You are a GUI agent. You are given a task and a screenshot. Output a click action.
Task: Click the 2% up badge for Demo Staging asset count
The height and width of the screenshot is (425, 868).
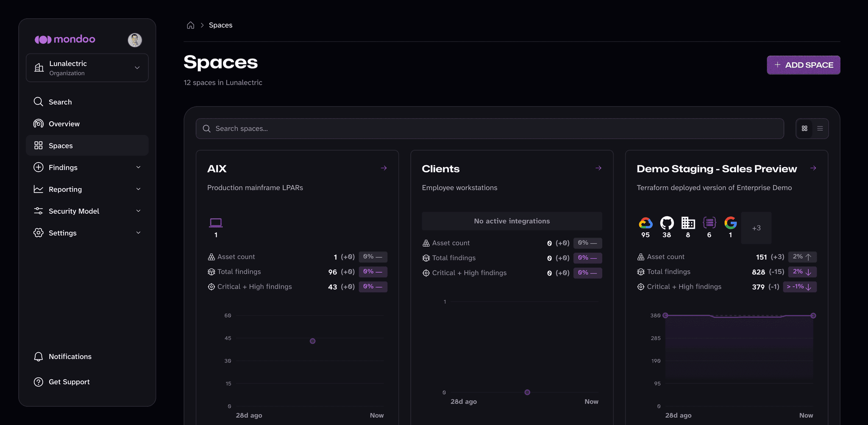802,257
